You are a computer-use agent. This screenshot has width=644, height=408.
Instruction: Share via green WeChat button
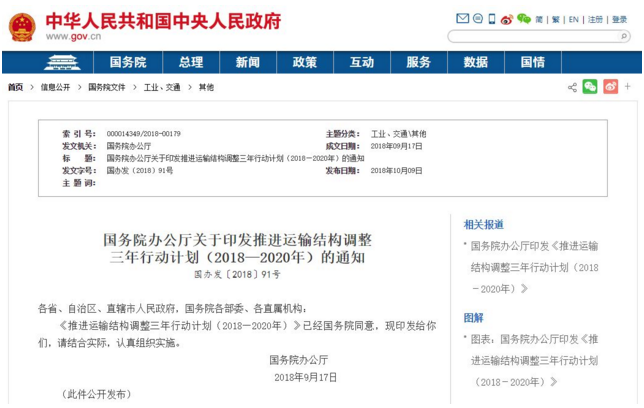click(590, 87)
